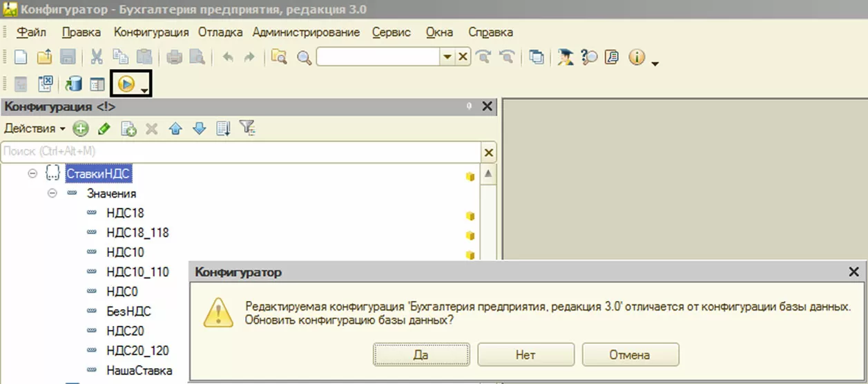Screen dimensions: 868x384
Task: Click the Cut scissors icon
Action: coord(97,57)
